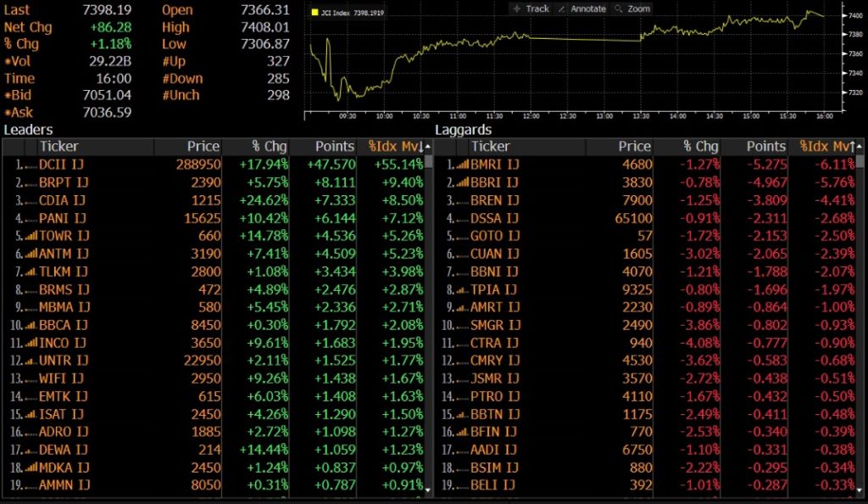Click the volume bars icon beside BFIN IJ
This screenshot has height=504, width=868.
click(x=462, y=433)
